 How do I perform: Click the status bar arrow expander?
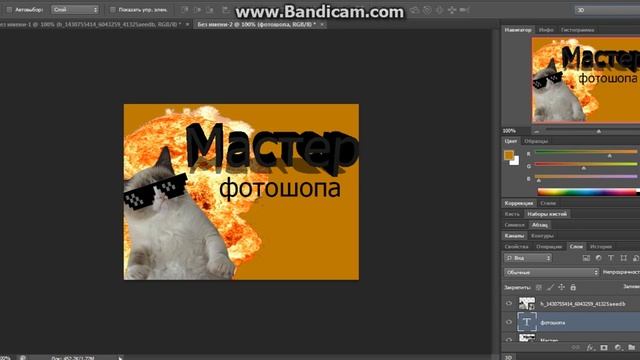click(x=120, y=358)
